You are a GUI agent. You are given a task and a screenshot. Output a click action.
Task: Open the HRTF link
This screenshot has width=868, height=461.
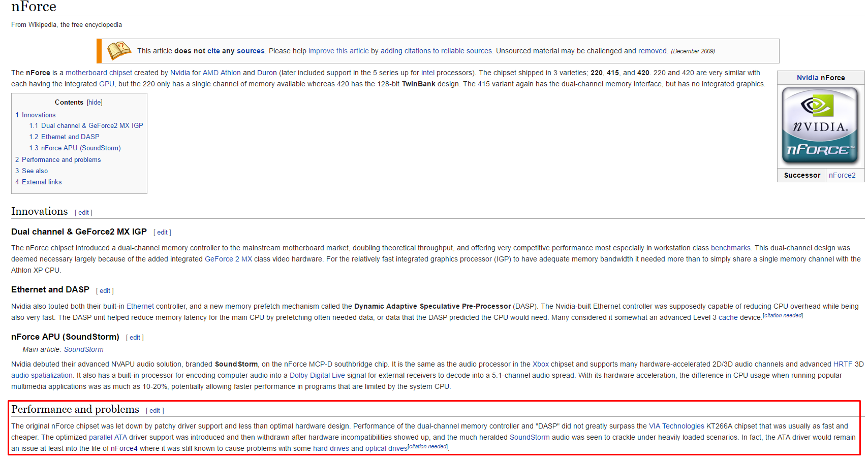[x=843, y=365]
